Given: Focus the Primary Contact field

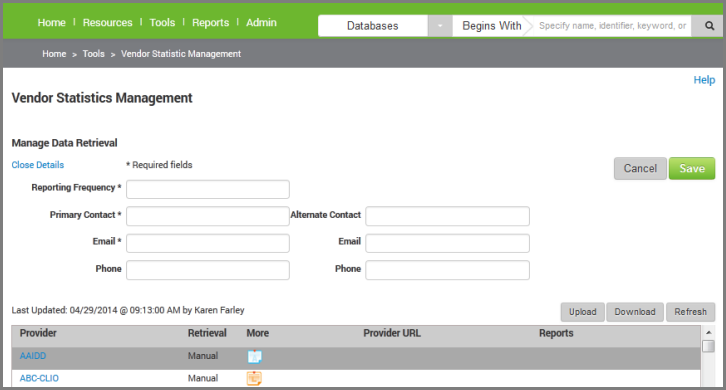Looking at the screenshot, I should [x=208, y=216].
